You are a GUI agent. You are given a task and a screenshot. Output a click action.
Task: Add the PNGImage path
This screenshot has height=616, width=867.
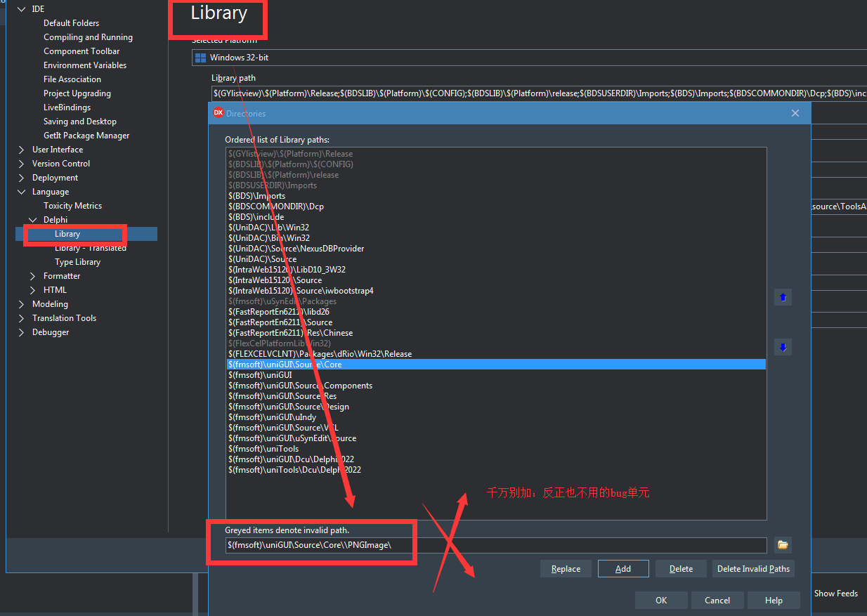point(622,568)
